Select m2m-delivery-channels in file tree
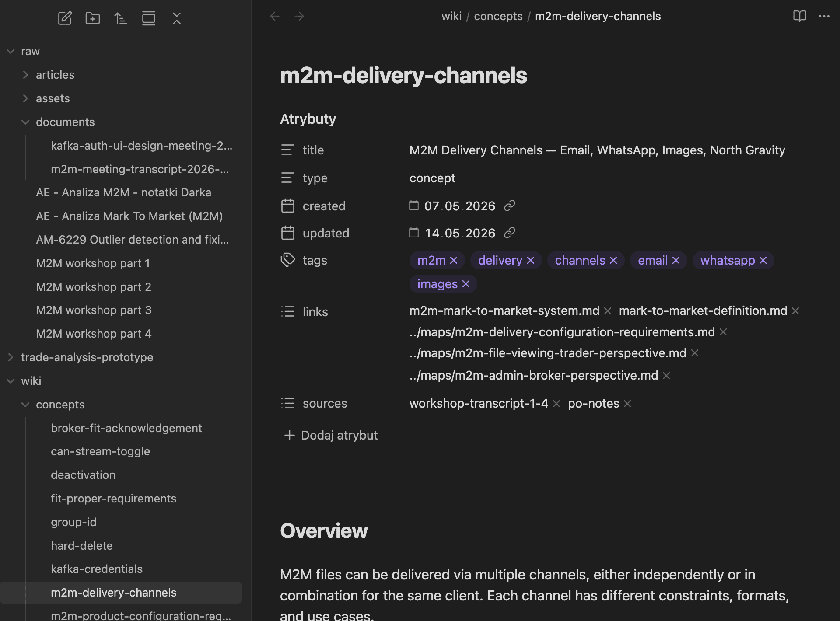 [121, 593]
